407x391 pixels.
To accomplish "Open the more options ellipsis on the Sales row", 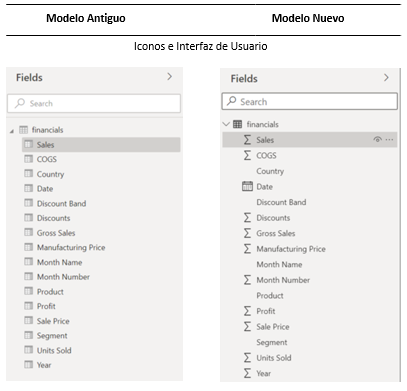I will point(389,140).
